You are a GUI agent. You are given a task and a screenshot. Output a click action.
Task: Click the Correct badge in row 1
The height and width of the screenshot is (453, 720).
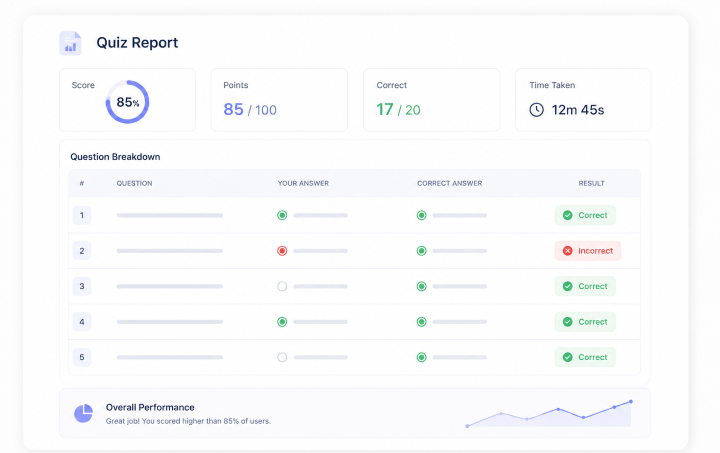coord(585,215)
